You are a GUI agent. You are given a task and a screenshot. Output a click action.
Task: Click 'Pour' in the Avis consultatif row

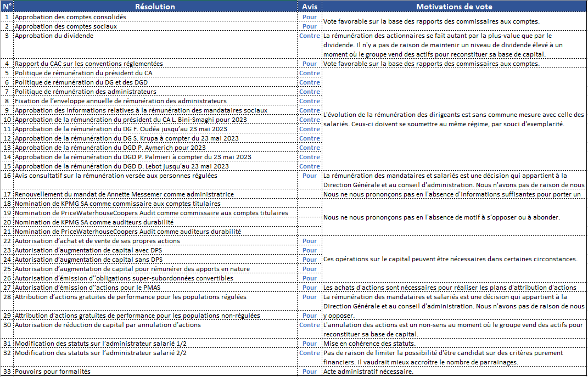coord(310,176)
